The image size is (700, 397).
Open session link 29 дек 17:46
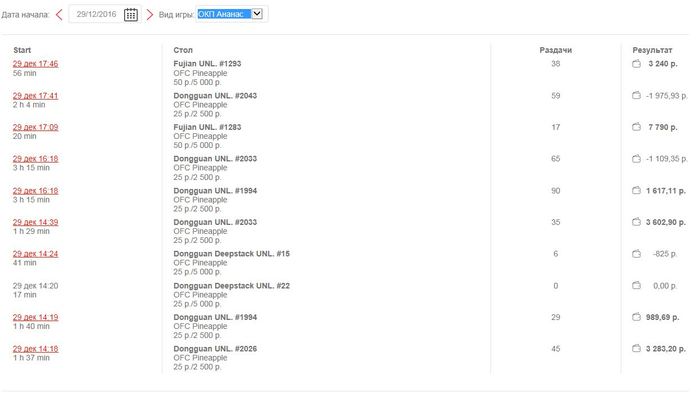(x=35, y=64)
